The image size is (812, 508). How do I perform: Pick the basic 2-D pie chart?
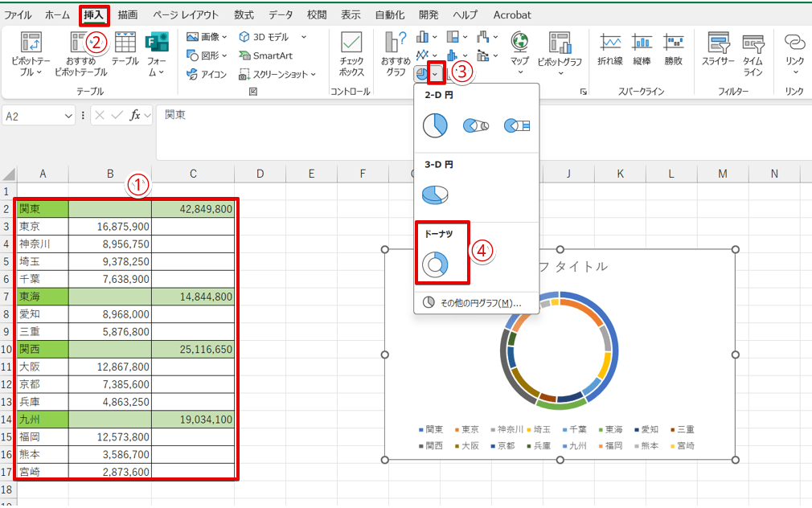point(435,125)
